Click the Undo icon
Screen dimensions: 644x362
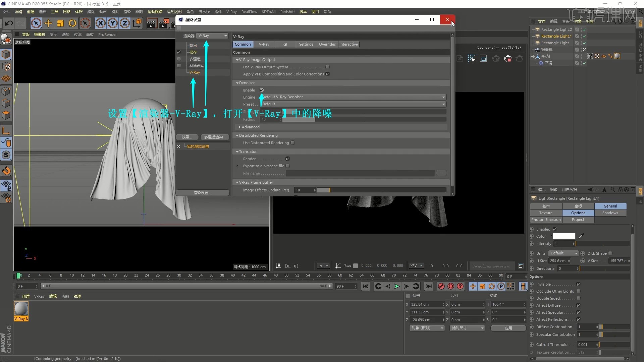pos(9,23)
